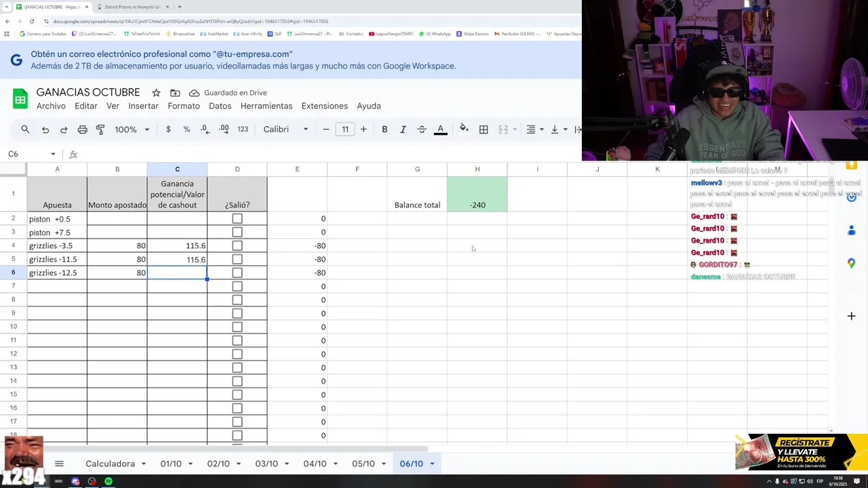The image size is (868, 488).
Task: Open the Calculadora sheet tab menu arrow
Action: coord(144,464)
